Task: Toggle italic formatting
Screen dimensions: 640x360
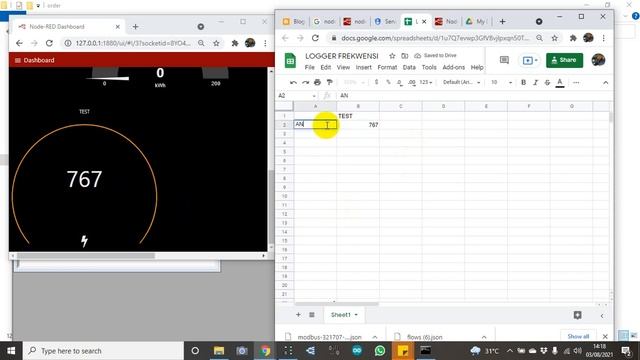Action: pyautogui.click(x=535, y=82)
